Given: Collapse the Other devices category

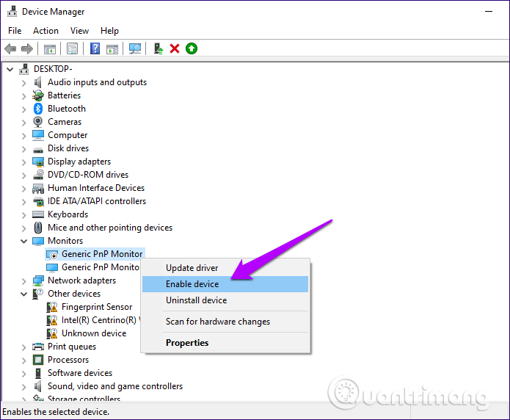Looking at the screenshot, I should 23,294.
